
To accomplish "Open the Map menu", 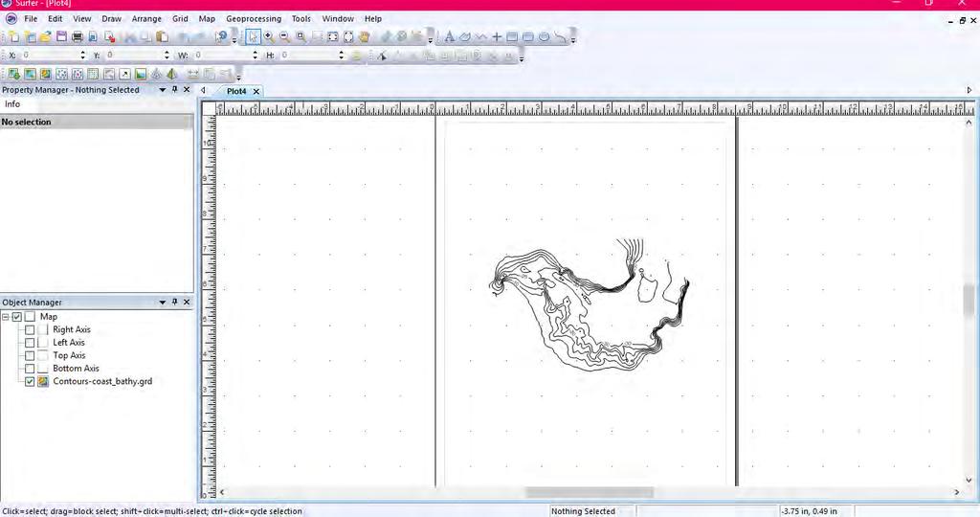I will pyautogui.click(x=207, y=19).
